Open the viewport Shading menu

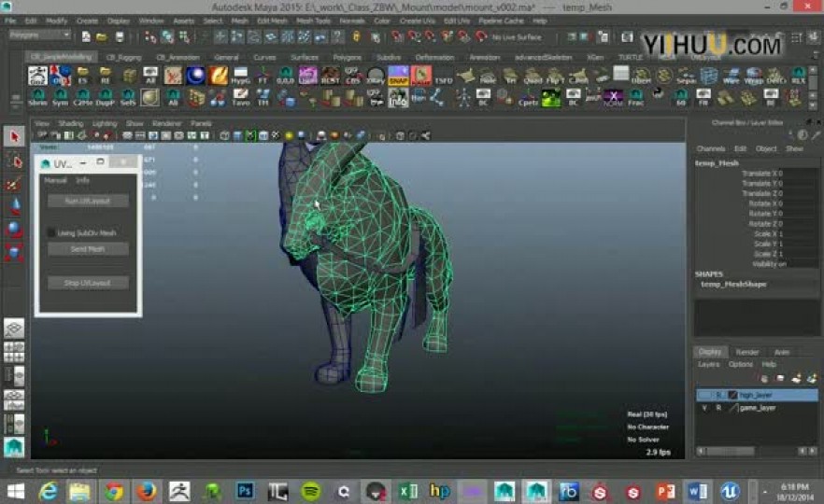coord(70,123)
